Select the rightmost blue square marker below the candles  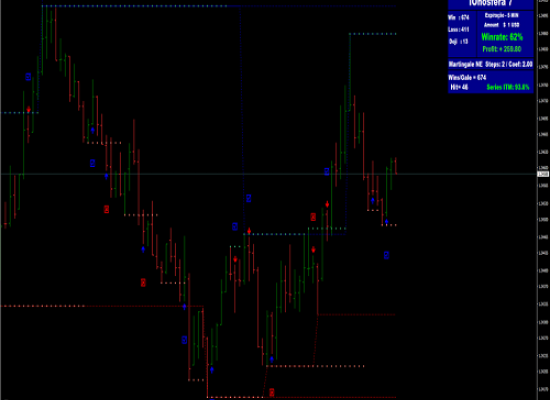(386, 255)
